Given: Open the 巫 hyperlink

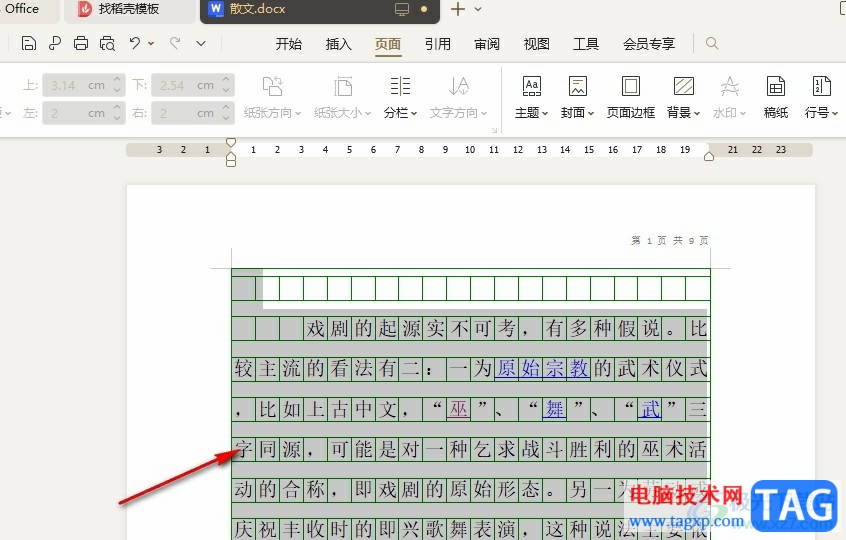Looking at the screenshot, I should pos(459,409).
